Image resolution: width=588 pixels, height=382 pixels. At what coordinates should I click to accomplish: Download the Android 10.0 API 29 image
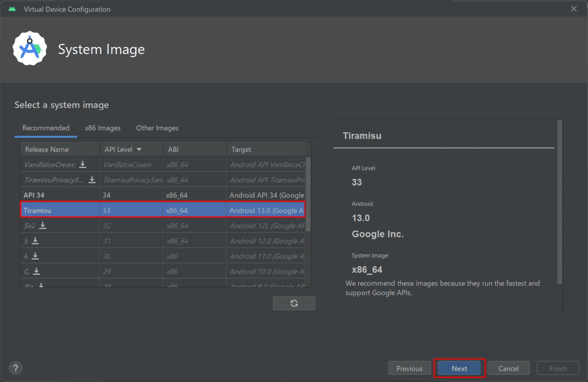coord(36,271)
